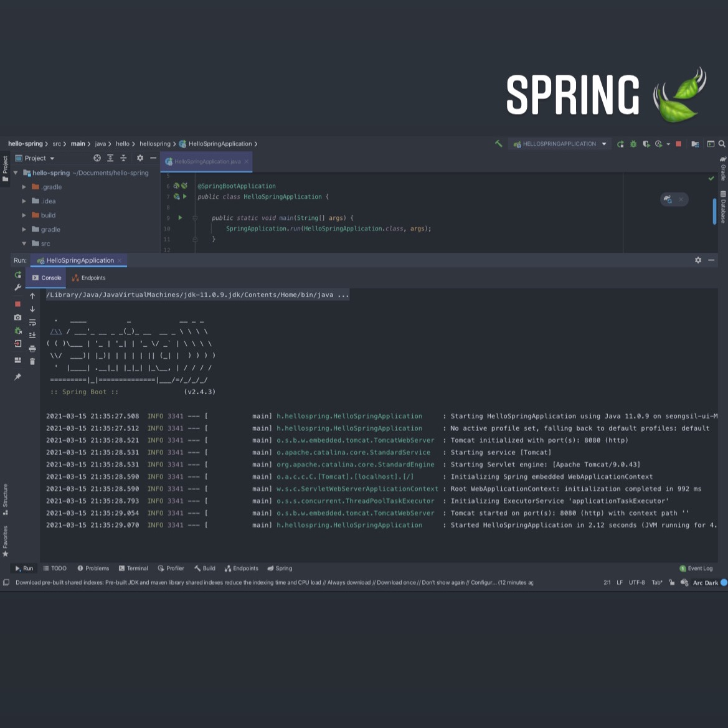Screen dimensions: 728x728
Task: Rerun app icon in Run panel sidebar
Action: coord(17,275)
